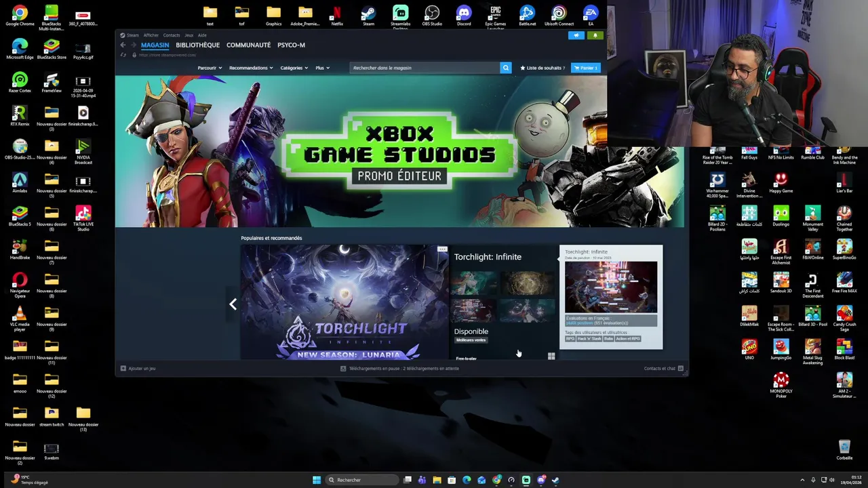Click the taskbar Rechercher search box
The height and width of the screenshot is (488, 868).
coord(361,480)
